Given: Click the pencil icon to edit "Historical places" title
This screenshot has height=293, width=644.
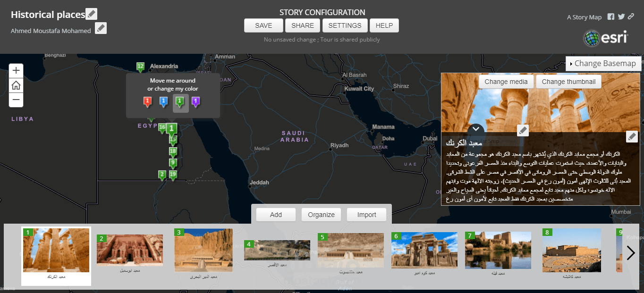Looking at the screenshot, I should tap(91, 14).
